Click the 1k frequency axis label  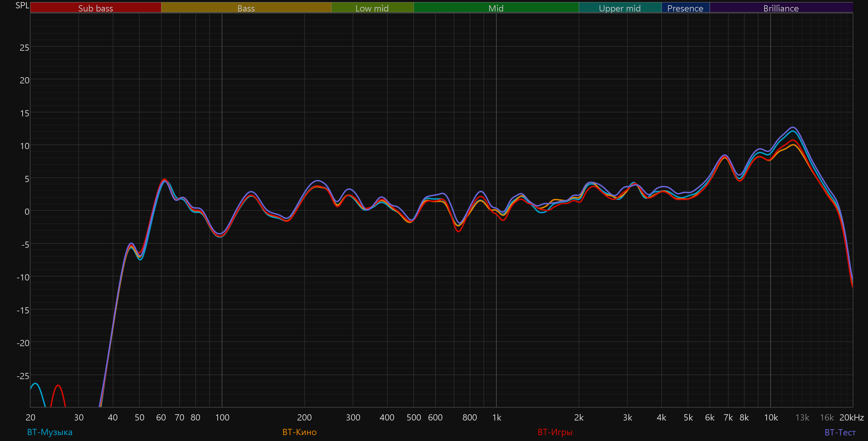click(x=496, y=417)
